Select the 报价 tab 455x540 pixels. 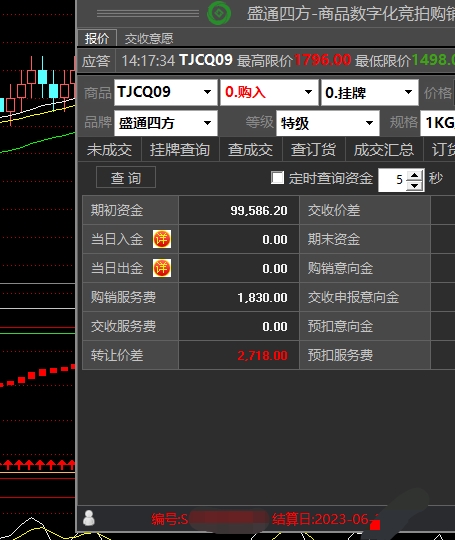(x=97, y=38)
